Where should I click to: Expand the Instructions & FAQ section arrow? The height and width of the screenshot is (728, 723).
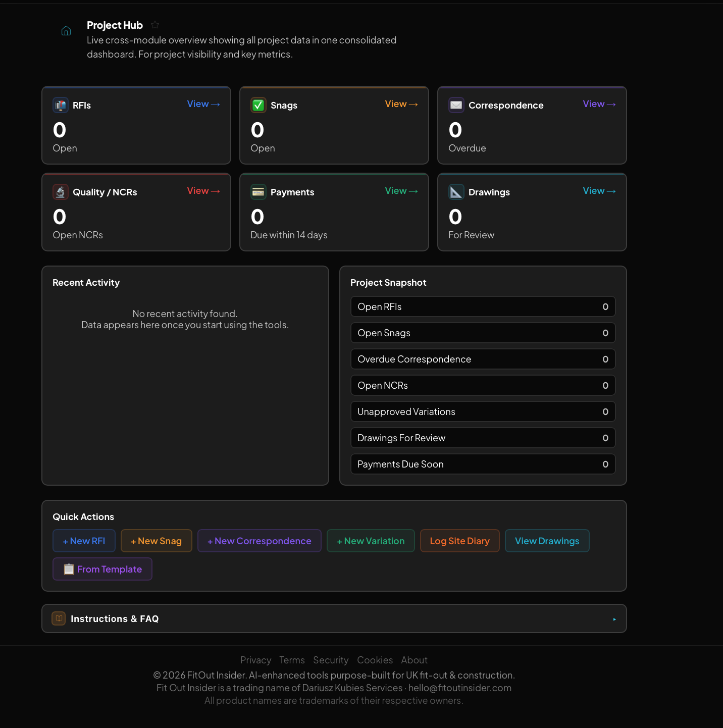click(x=614, y=619)
